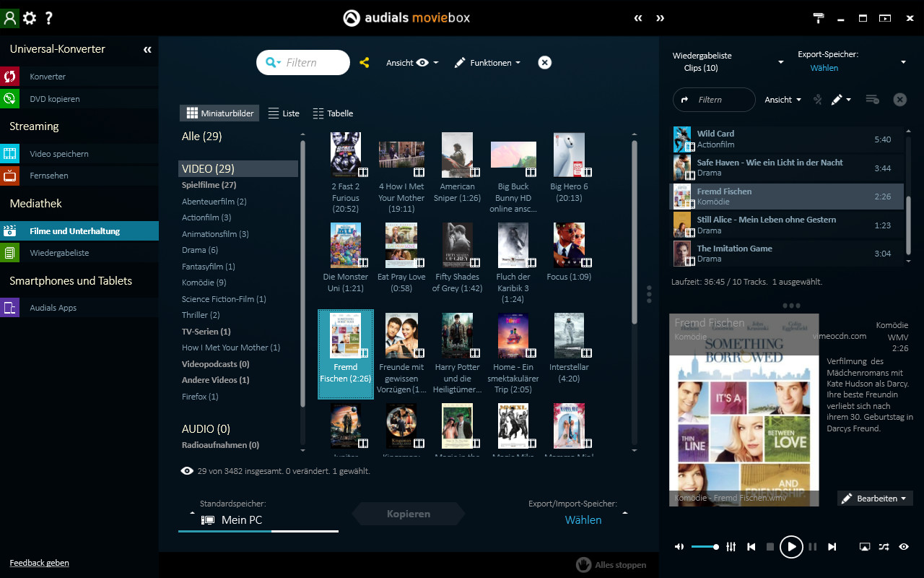Open the user account icon
Viewport: 924px width, 578px height.
[x=9, y=18]
